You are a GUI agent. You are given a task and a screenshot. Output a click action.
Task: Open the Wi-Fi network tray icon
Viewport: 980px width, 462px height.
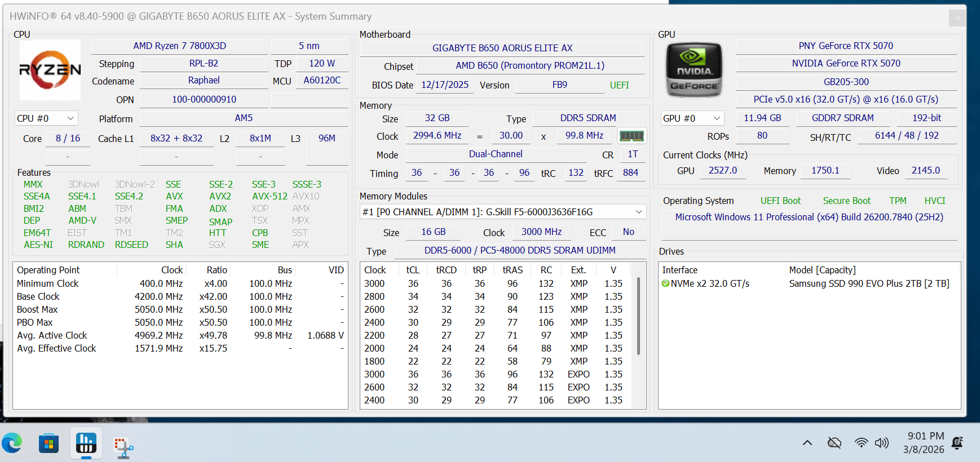pos(861,443)
